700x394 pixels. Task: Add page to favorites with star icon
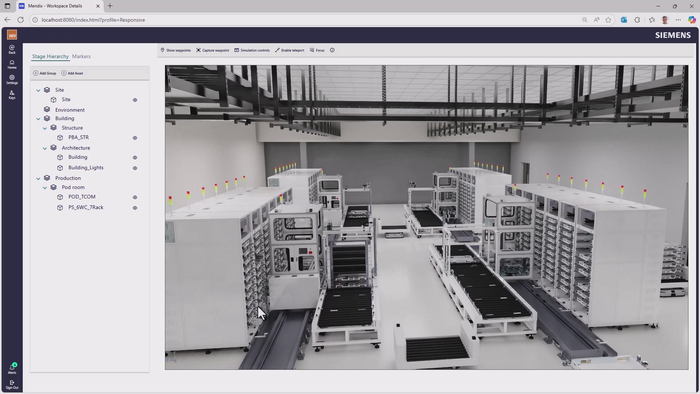[x=608, y=20]
